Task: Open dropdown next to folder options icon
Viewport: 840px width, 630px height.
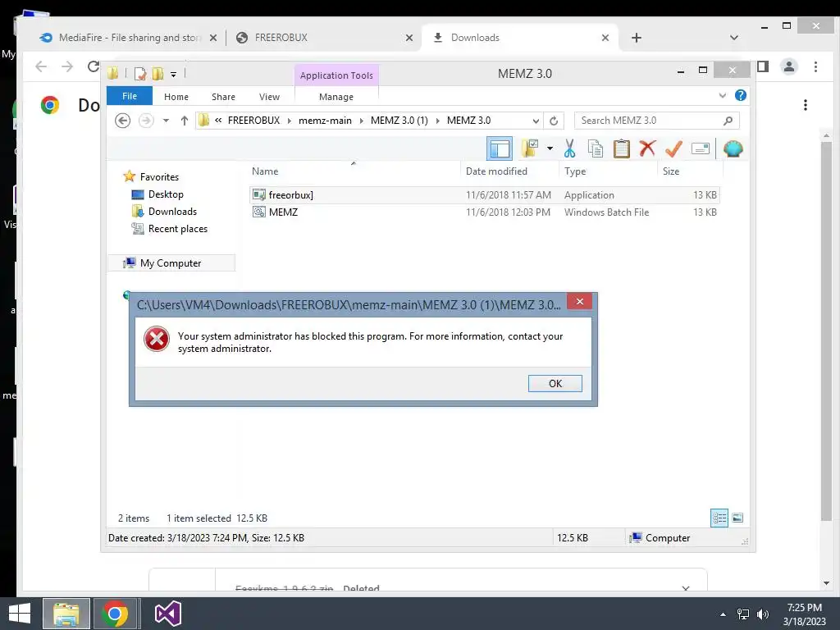Action: pyautogui.click(x=550, y=148)
